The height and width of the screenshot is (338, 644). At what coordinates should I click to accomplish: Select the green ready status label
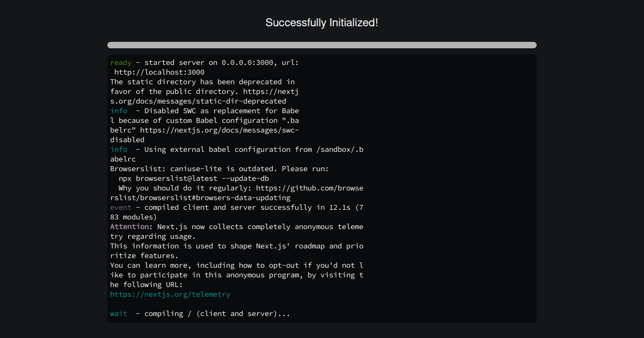[x=120, y=62]
